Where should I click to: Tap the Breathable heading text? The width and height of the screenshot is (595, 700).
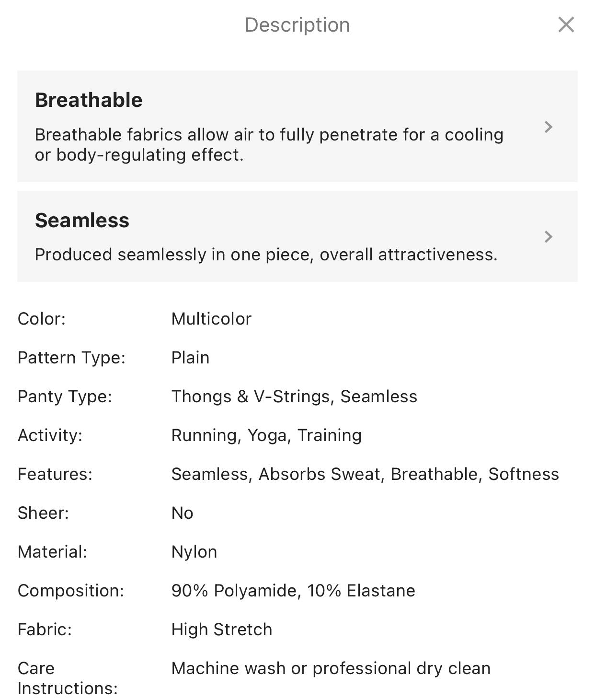89,100
